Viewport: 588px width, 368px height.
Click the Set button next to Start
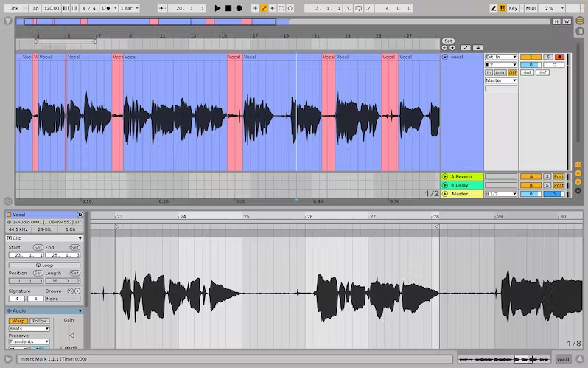[38, 248]
